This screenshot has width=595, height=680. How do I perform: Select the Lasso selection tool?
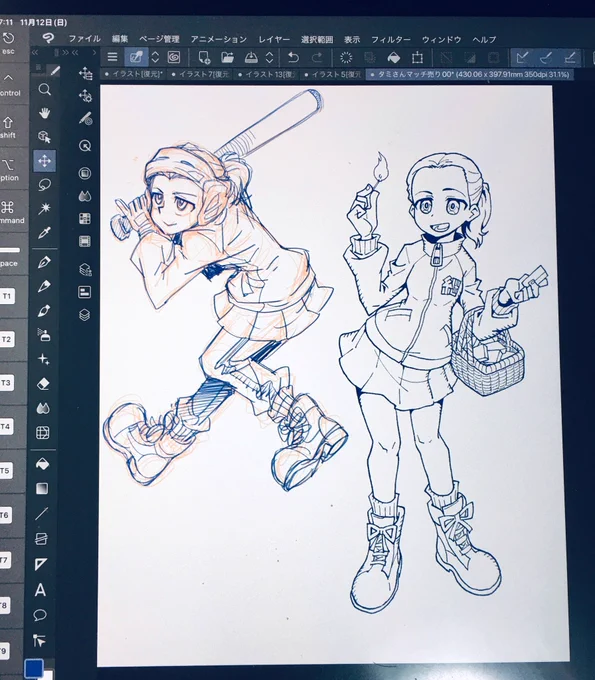point(44,185)
